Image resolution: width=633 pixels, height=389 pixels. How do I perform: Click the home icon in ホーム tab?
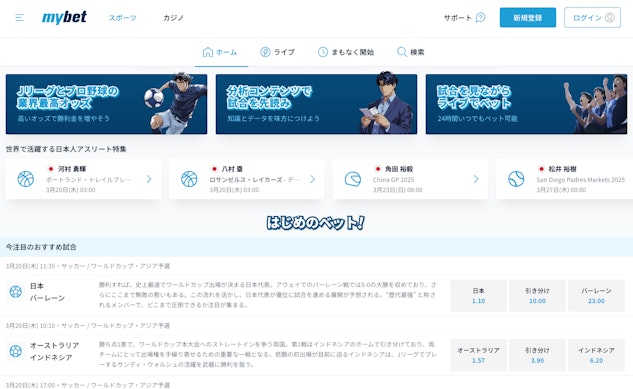(x=208, y=52)
